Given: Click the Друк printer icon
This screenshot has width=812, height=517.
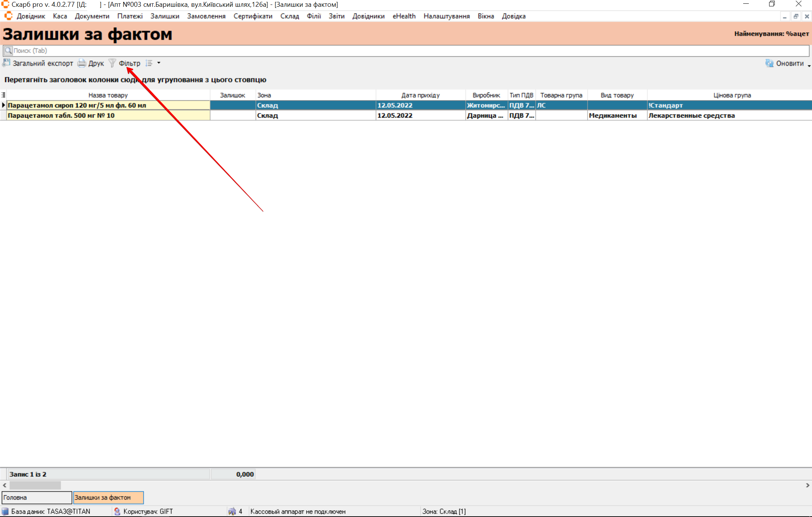Looking at the screenshot, I should point(82,63).
